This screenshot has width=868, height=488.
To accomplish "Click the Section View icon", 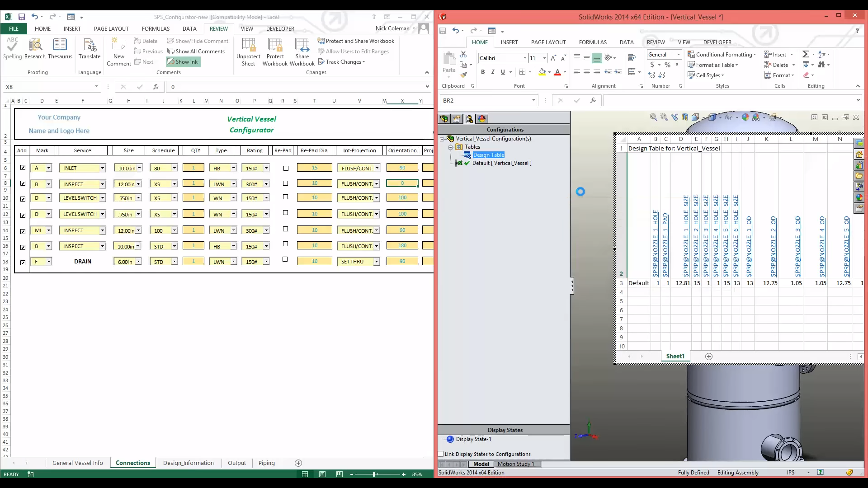I will point(685,117).
